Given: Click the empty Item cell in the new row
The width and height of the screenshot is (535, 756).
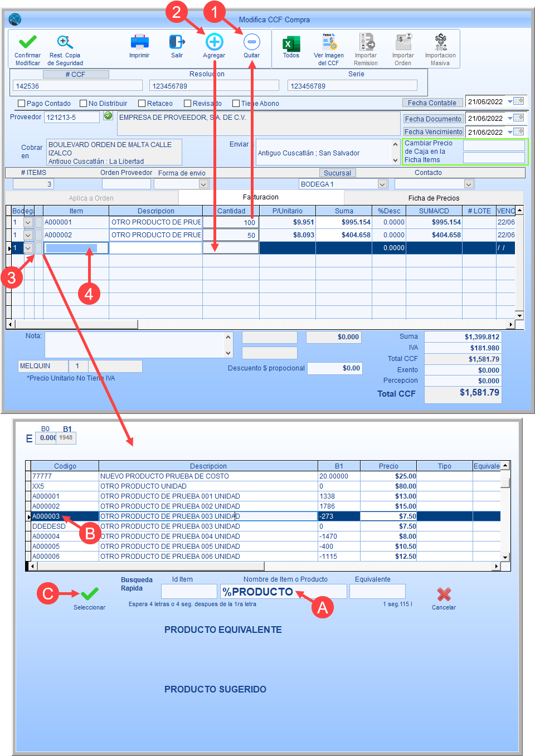Looking at the screenshot, I should tap(76, 248).
